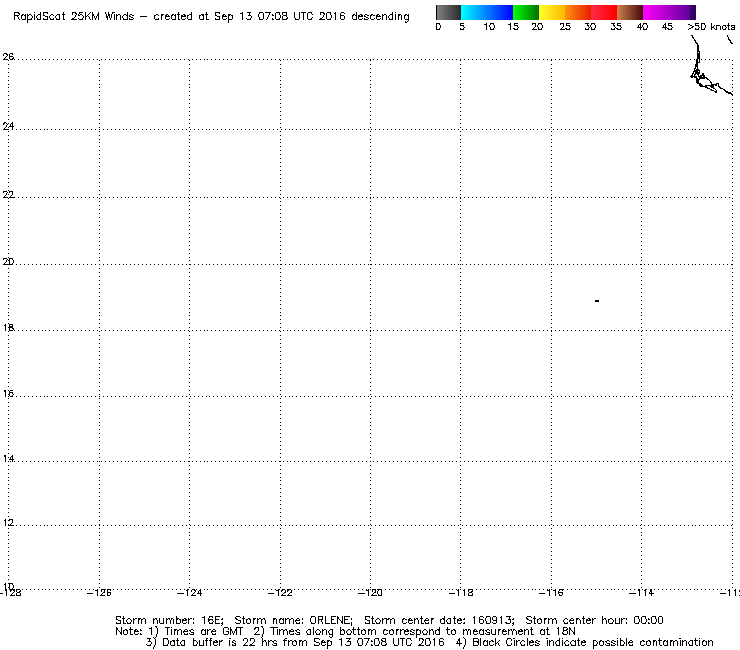740x650 pixels.
Task: Click the brown 35-40 knots color band
Action: click(x=630, y=12)
